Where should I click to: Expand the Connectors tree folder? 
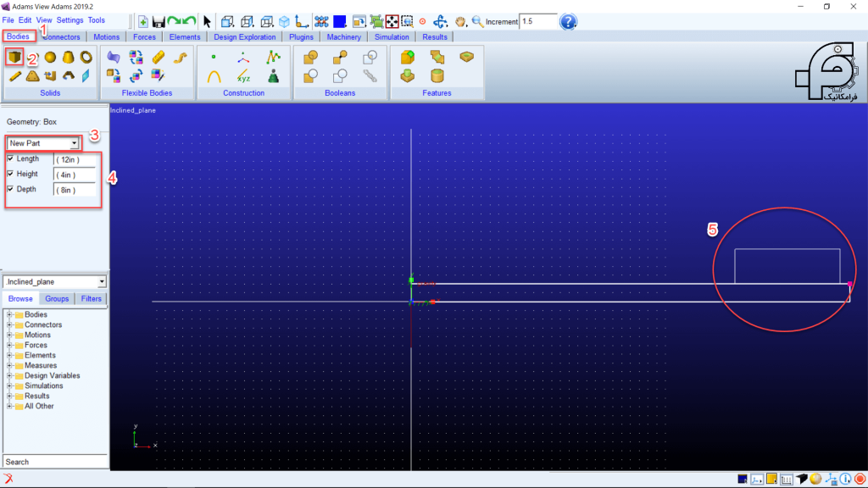click(8, 324)
